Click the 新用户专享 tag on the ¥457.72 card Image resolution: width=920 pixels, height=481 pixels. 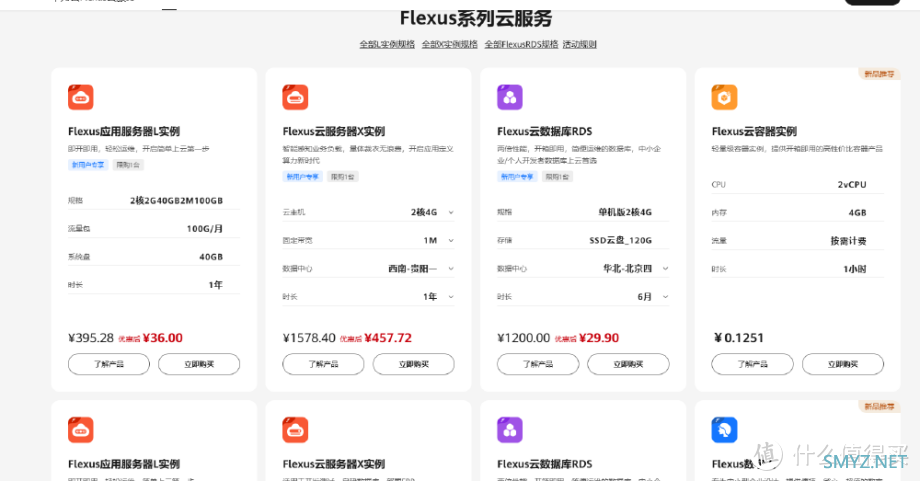click(x=303, y=177)
